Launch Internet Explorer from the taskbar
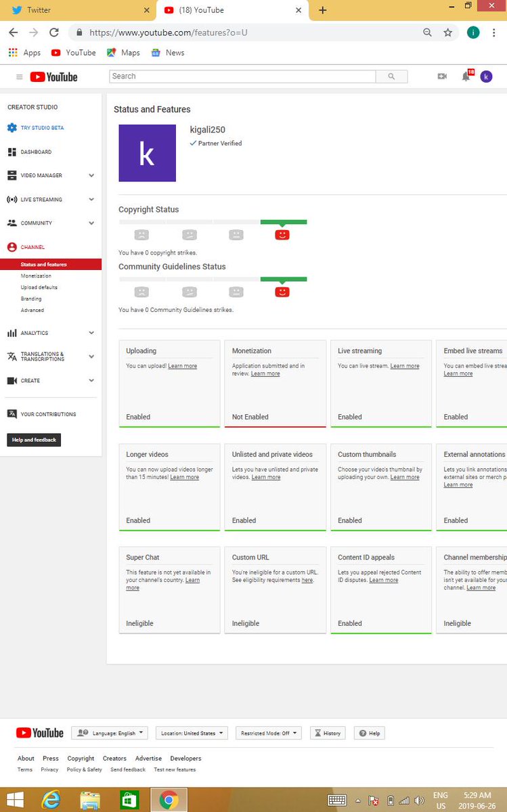The width and height of the screenshot is (507, 812). (51, 800)
